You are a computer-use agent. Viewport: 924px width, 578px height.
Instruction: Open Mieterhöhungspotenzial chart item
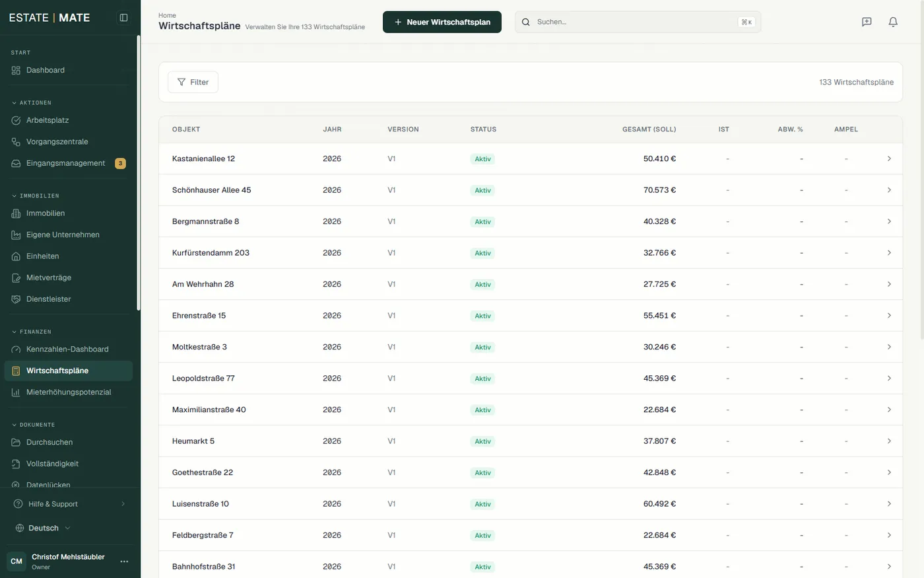pos(69,392)
